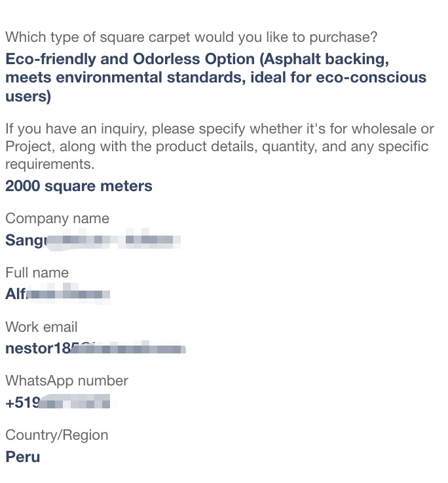Click the carpet type question label
This screenshot has width=448, height=483.
point(191,37)
